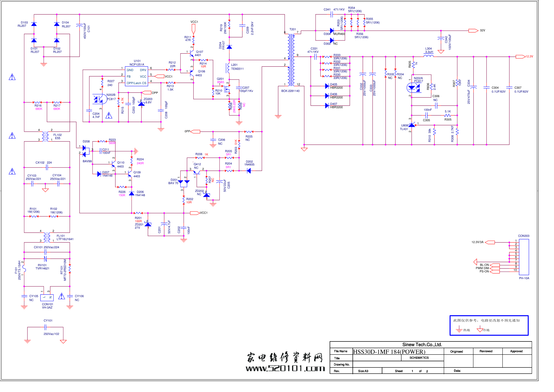Click the D202 1N4935 diode symbol

pos(249,171)
